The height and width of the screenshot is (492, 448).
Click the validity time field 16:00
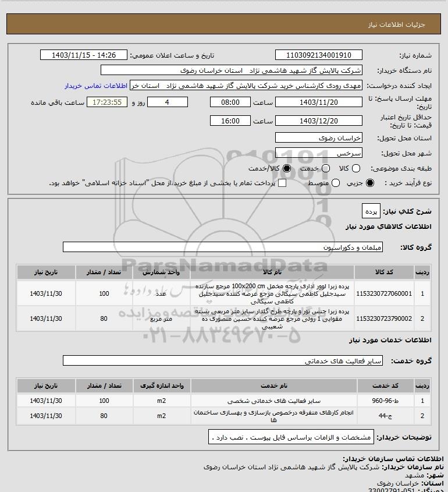[x=230, y=121]
